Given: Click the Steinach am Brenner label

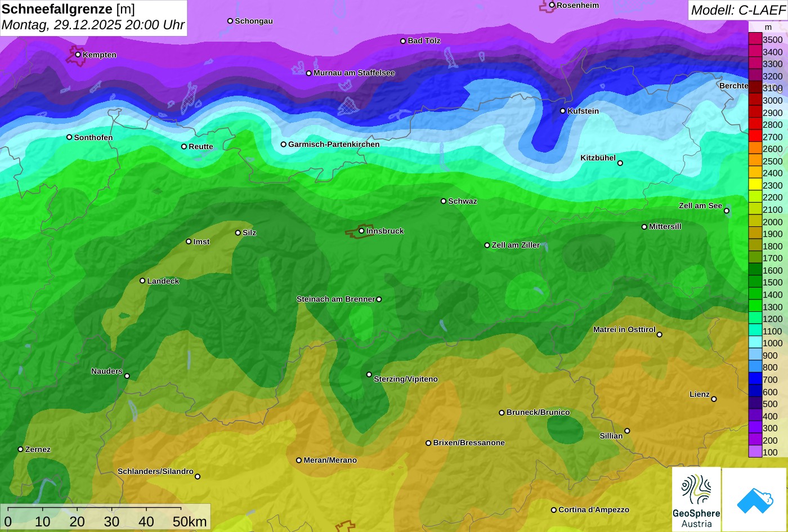Looking at the screenshot, I should coord(335,299).
